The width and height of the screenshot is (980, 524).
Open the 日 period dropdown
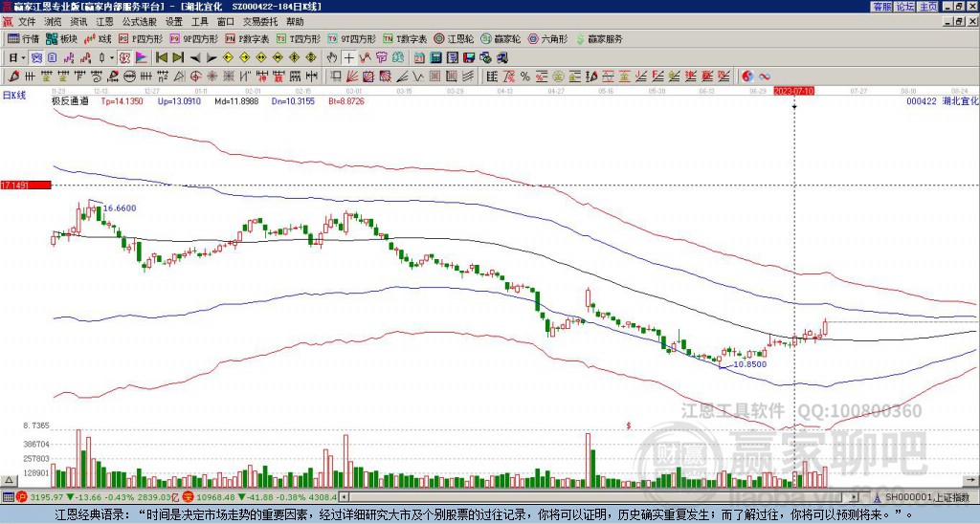[17, 58]
